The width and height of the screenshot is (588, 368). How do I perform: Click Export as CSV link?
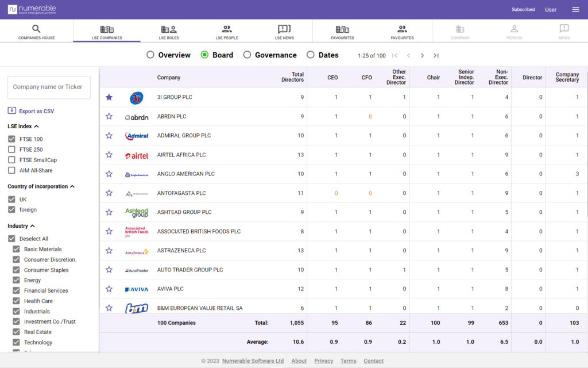point(37,111)
